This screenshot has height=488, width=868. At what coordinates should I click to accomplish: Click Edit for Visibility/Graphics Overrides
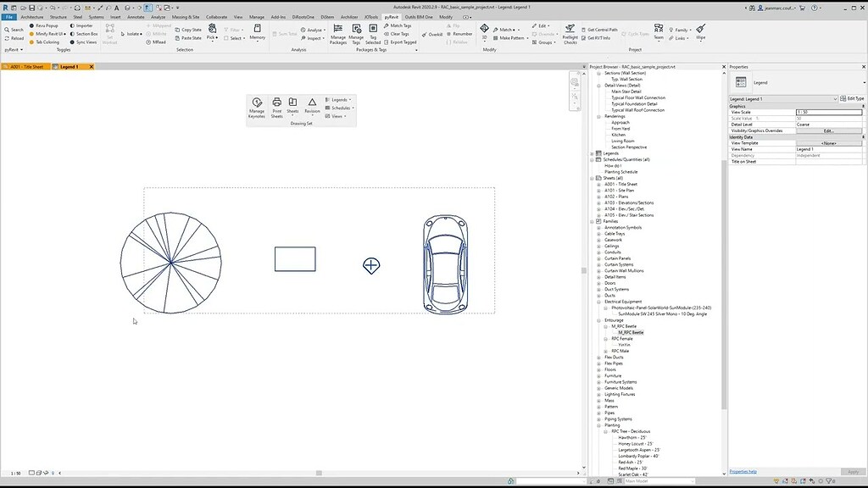829,130
